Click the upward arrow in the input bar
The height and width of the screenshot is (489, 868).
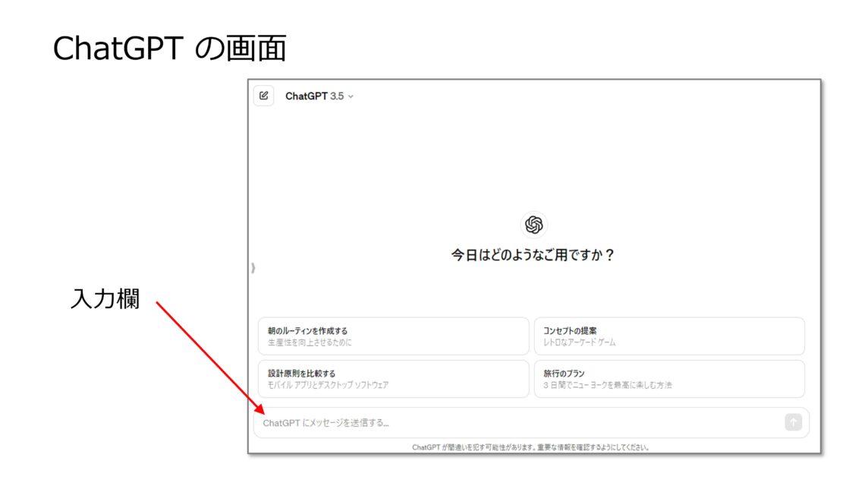pyautogui.click(x=792, y=422)
